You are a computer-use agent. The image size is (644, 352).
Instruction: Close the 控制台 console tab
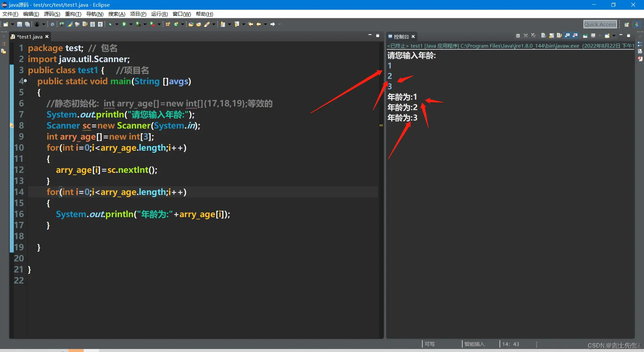point(413,37)
